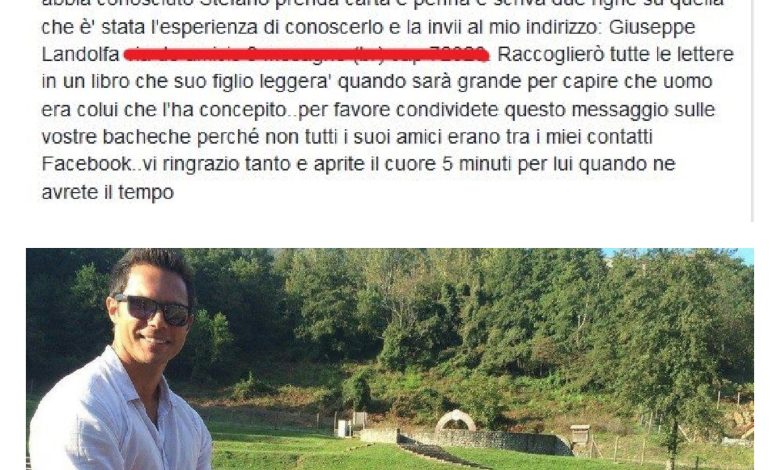Screen dimensions: 780x470
Task: Click the vertical border right of the post
Action: 753,110
